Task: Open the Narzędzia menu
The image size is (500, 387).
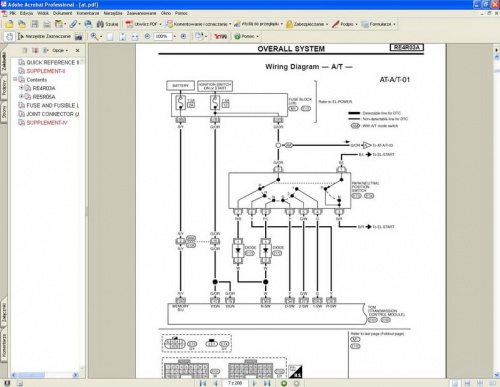Action: point(113,13)
